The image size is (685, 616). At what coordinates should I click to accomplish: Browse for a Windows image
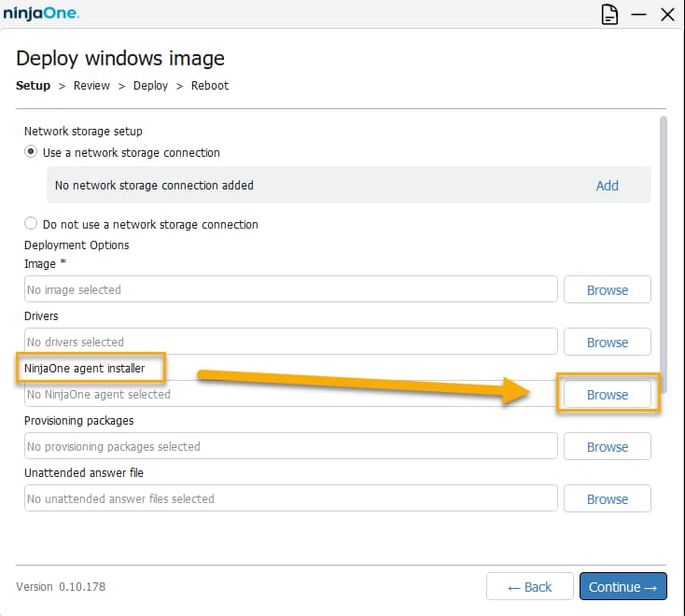pos(608,289)
